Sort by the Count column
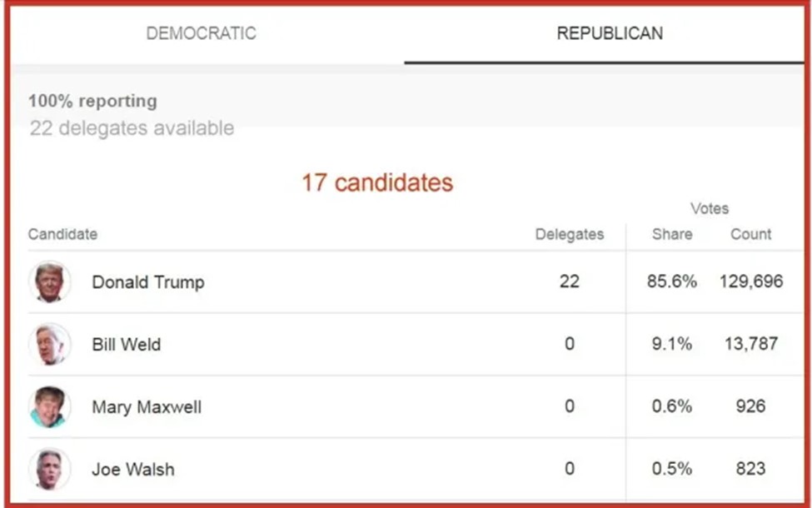This screenshot has height=508, width=812. (x=751, y=235)
